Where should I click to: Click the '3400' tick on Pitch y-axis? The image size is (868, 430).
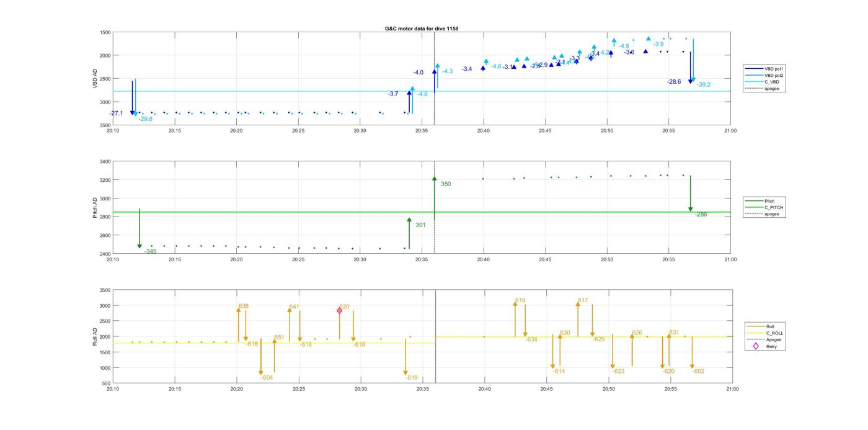(105, 162)
